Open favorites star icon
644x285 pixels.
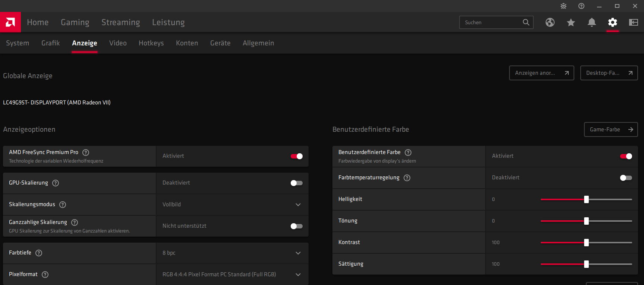point(571,22)
